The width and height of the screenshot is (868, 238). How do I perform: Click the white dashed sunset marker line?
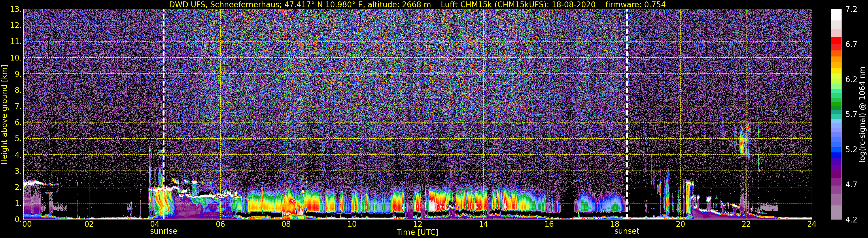pyautogui.click(x=627, y=114)
